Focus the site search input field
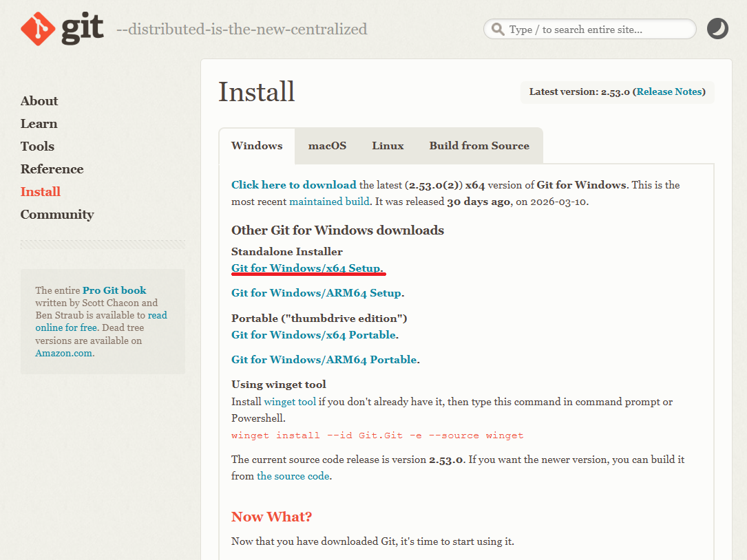This screenshot has width=747, height=560. coord(590,30)
